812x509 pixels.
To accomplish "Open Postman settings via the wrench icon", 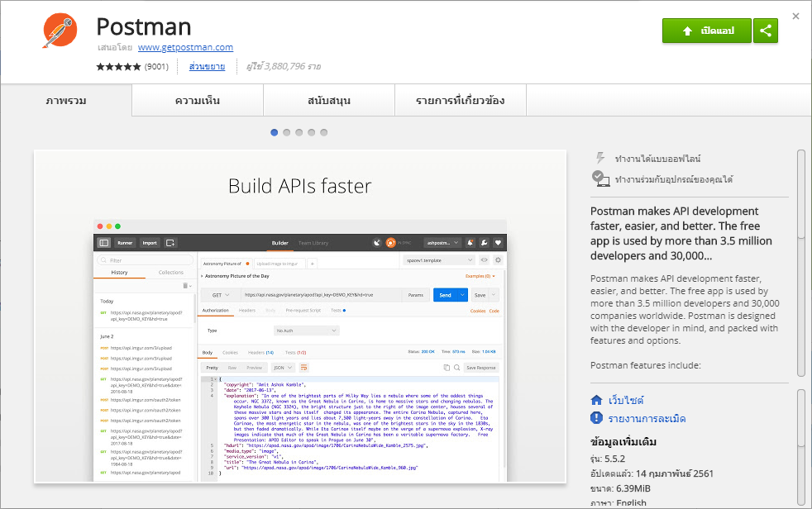I will pyautogui.click(x=484, y=242).
